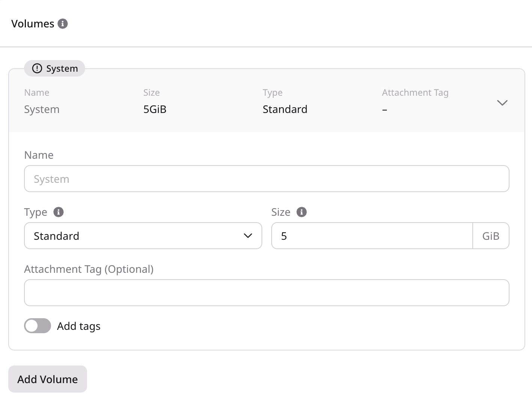The image size is (532, 403).
Task: Click the Standard type value in summary row
Action: (285, 109)
